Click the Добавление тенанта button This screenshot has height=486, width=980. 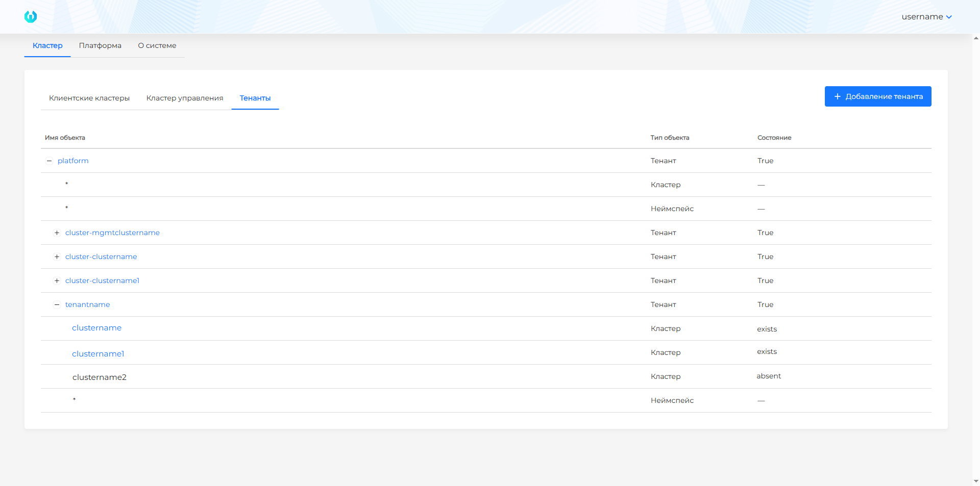pyautogui.click(x=877, y=96)
